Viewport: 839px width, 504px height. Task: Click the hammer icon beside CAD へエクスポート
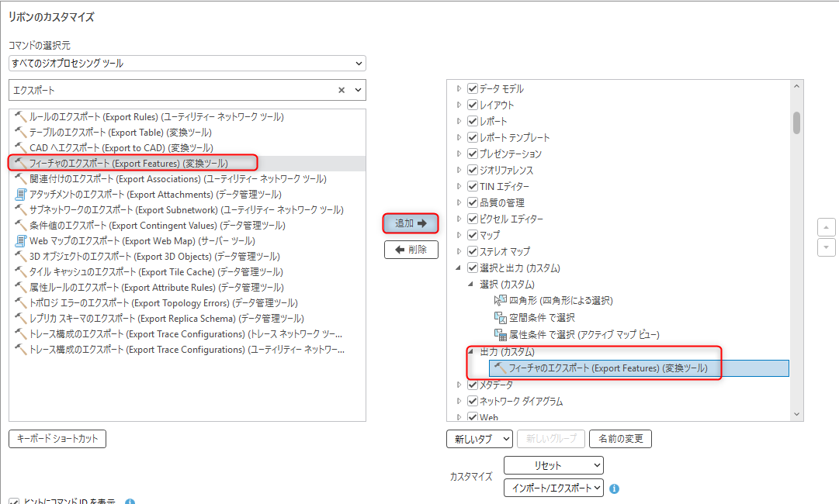coord(20,148)
